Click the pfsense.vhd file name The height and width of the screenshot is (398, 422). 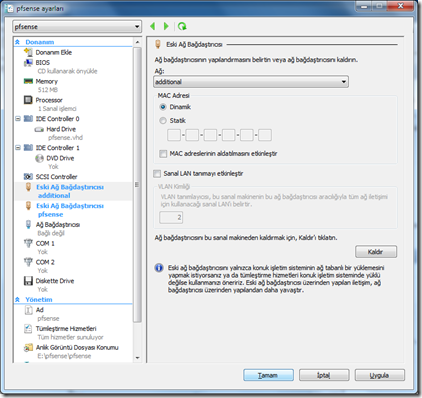(65, 138)
